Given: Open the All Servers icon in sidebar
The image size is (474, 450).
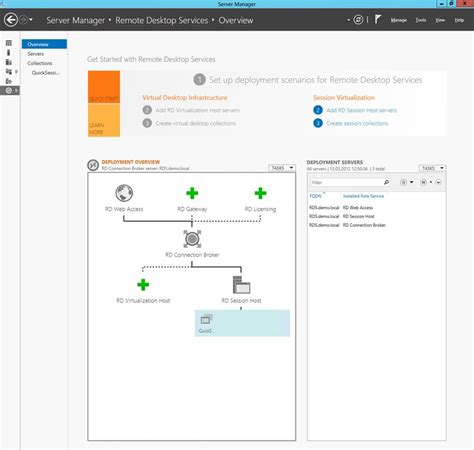Looking at the screenshot, I should click(9, 62).
